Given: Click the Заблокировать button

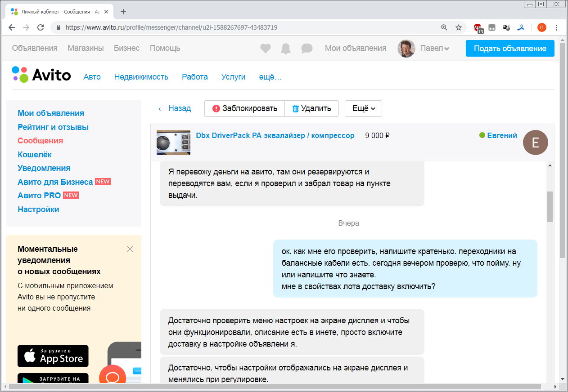Looking at the screenshot, I should (x=244, y=108).
